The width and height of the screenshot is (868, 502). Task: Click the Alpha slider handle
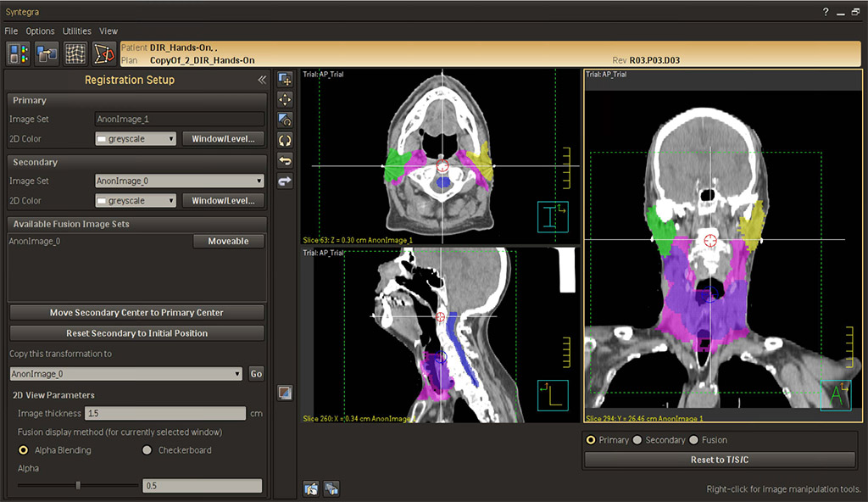point(78,485)
